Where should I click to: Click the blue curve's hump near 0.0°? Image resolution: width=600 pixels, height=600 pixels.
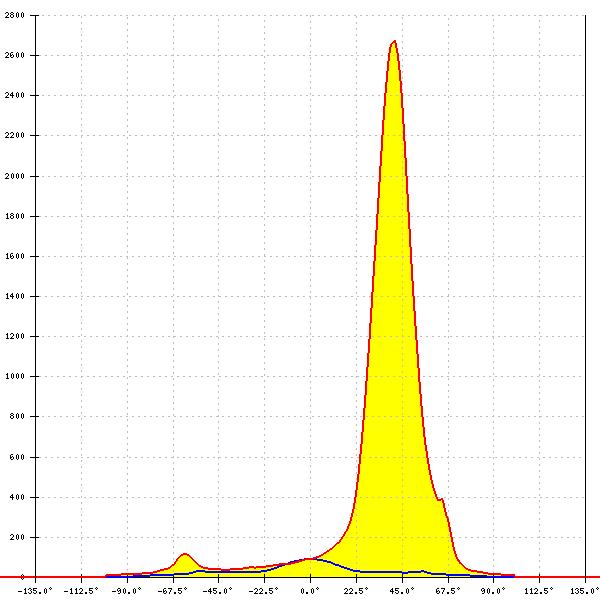(x=311, y=559)
